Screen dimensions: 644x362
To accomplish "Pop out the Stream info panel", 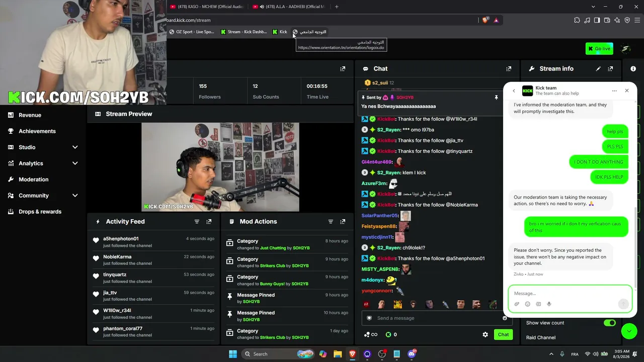I will [610, 69].
